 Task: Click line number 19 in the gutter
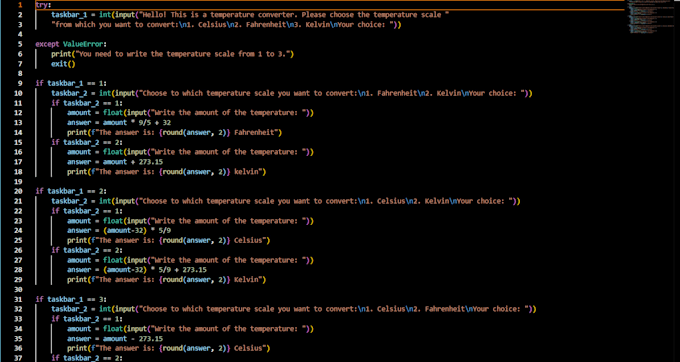tap(19, 182)
